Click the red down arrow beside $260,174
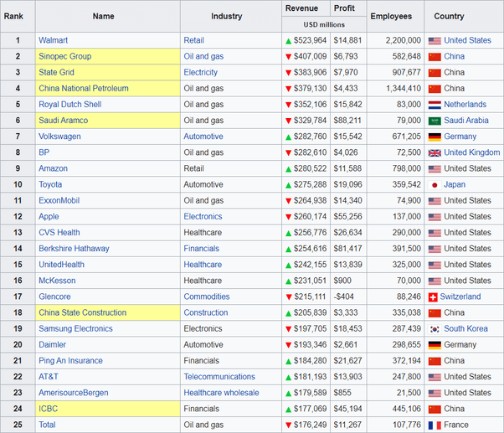The width and height of the screenshot is (504, 433). click(288, 217)
